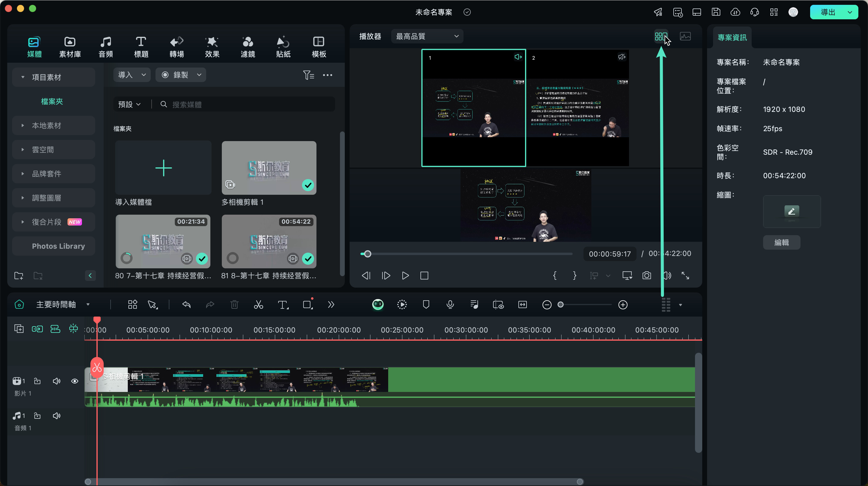Mute audio track 1 speaker icon
Screen dimensions: 868x486
57,415
